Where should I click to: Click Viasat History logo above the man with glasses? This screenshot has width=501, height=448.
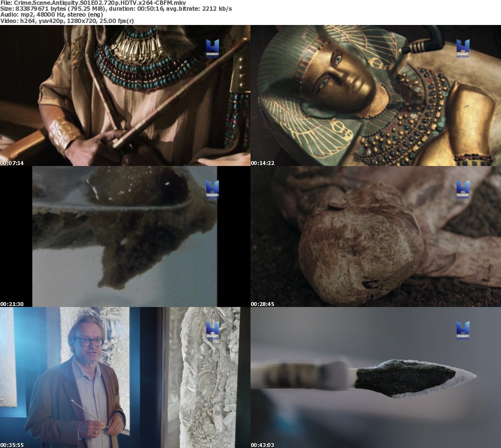pos(212,331)
